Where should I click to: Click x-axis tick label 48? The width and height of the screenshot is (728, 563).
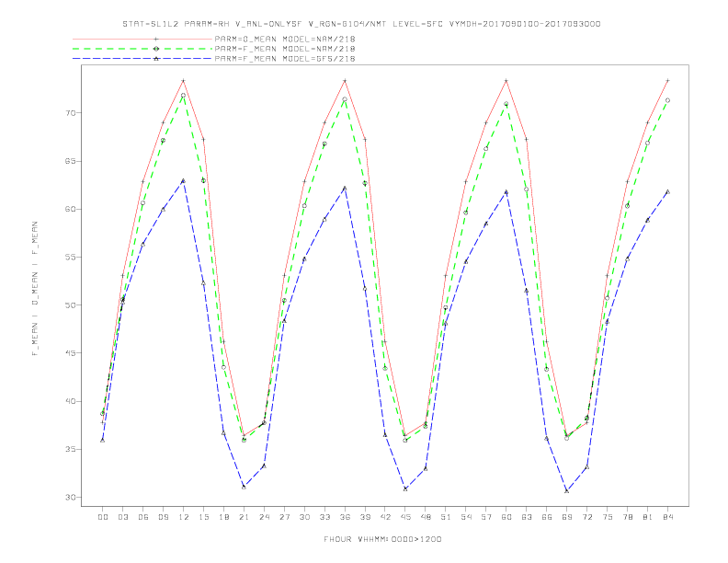click(x=426, y=517)
